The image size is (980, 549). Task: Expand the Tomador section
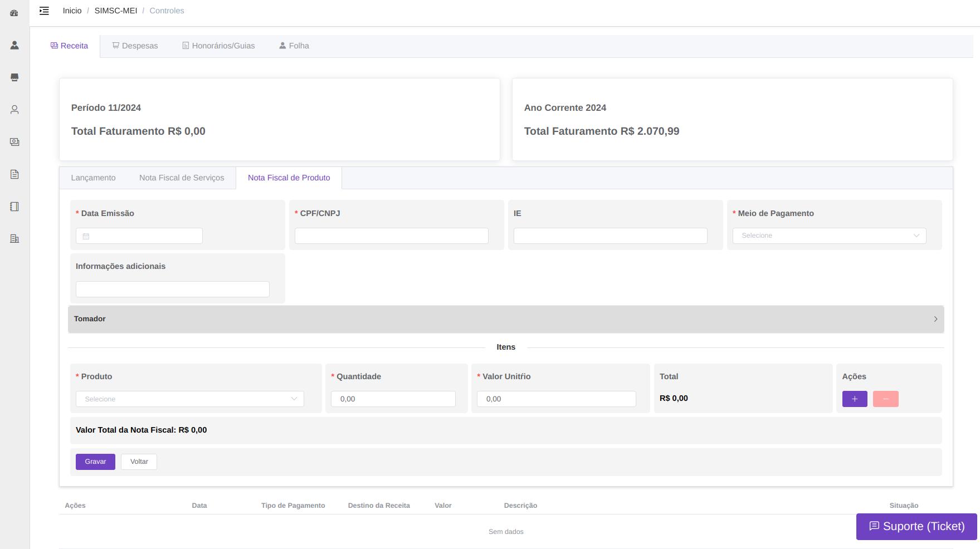(x=505, y=319)
